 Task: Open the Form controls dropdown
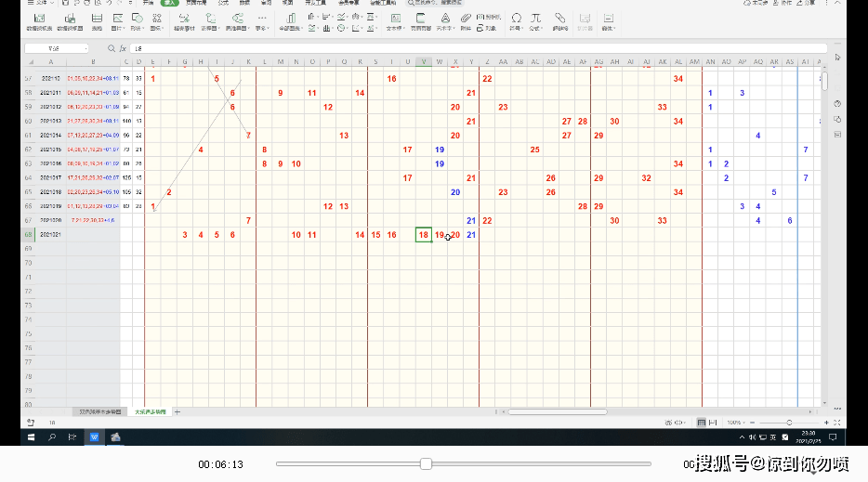pos(609,21)
